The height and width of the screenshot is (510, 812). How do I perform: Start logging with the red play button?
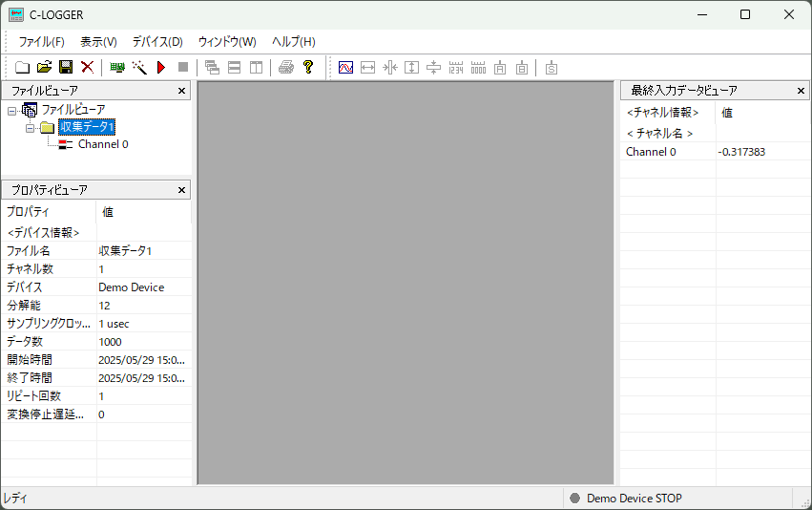(161, 67)
